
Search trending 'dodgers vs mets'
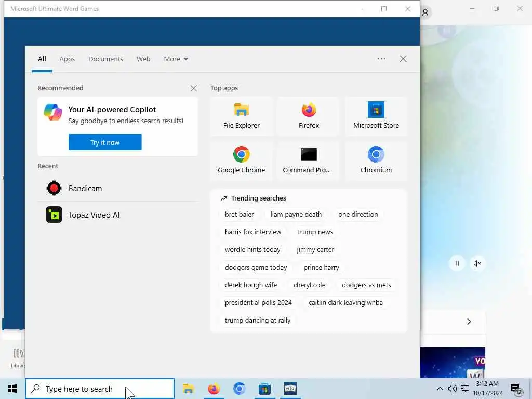tap(366, 285)
